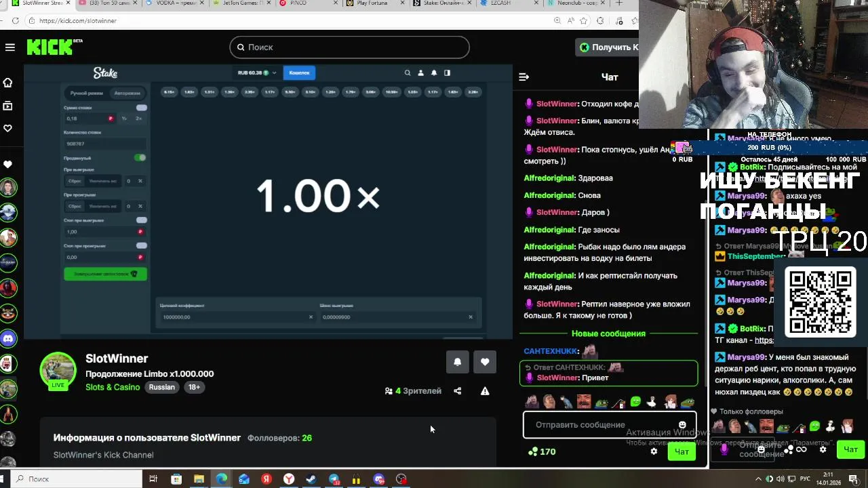868x488 pixels.
Task: Open Task View on the taskbar
Action: click(153, 479)
